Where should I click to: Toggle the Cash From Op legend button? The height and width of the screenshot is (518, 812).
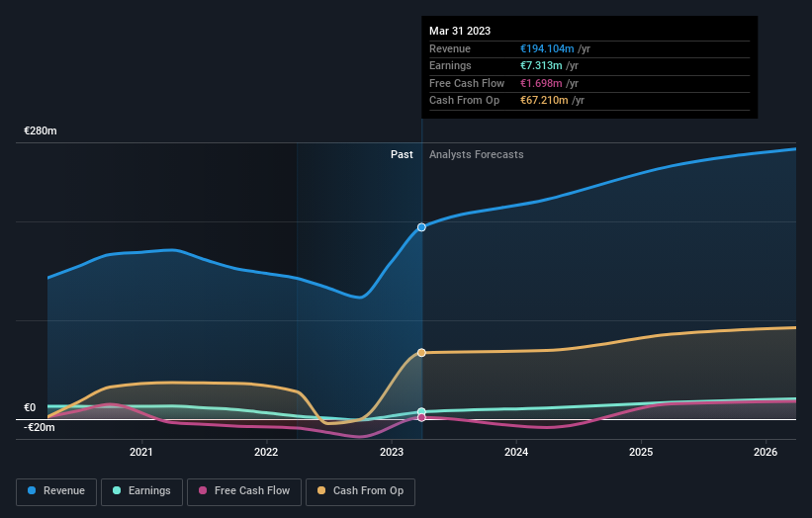point(360,491)
